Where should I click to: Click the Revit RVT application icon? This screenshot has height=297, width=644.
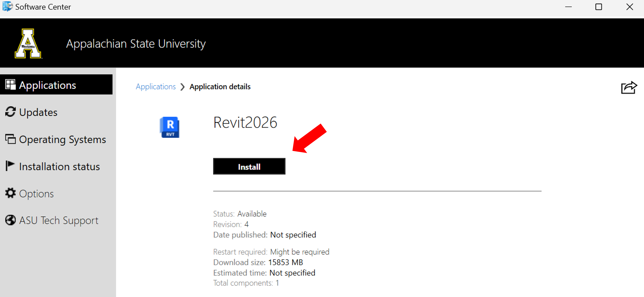click(170, 127)
